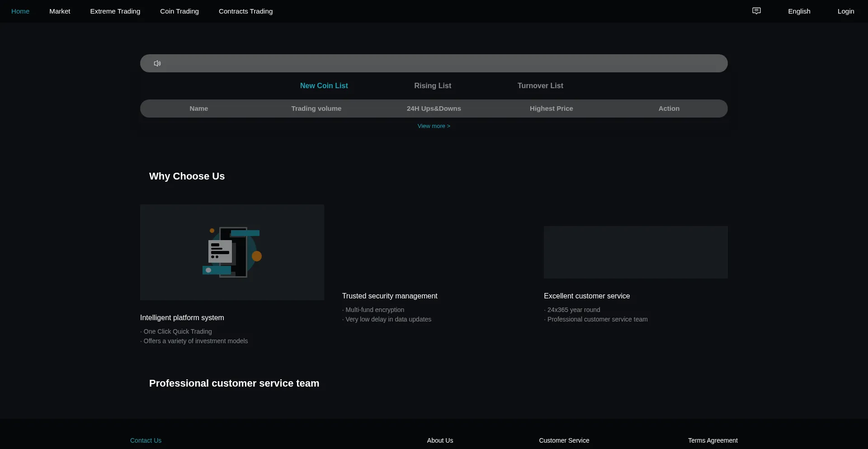868x449 pixels.
Task: Click the View more link
Action: pyautogui.click(x=434, y=126)
